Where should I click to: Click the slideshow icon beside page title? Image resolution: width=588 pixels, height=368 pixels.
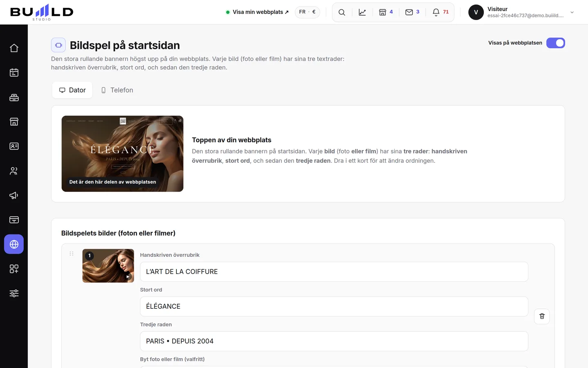click(58, 45)
